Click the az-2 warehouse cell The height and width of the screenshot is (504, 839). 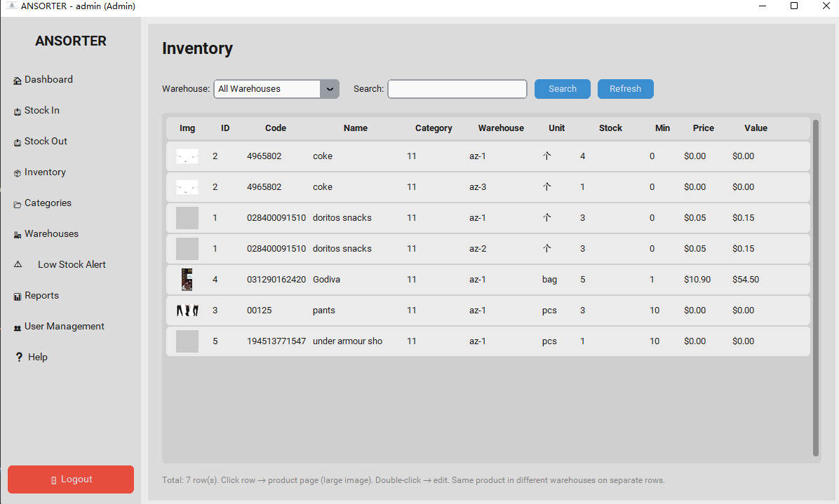pos(478,249)
